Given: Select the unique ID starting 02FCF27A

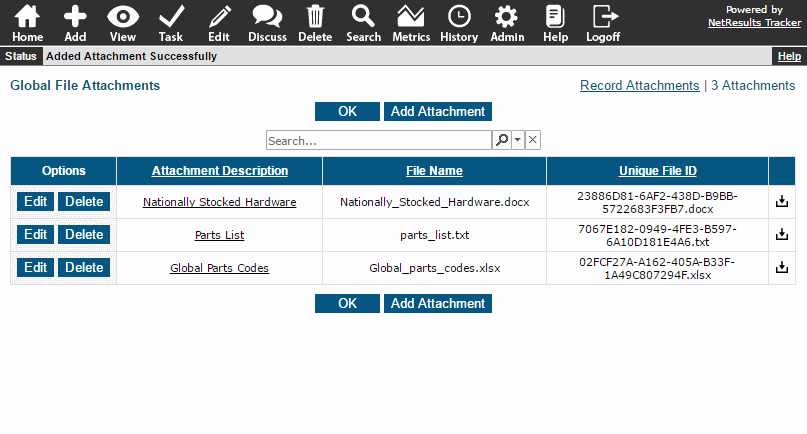Looking at the screenshot, I should [x=658, y=268].
